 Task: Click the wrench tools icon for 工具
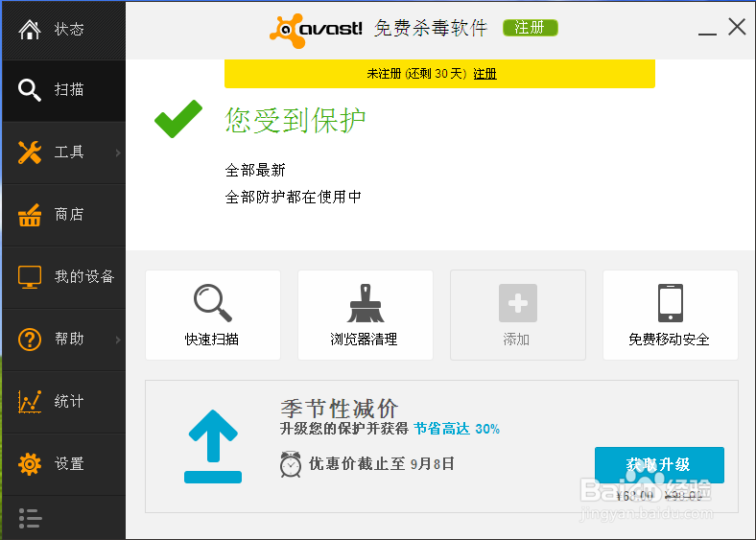pyautogui.click(x=30, y=153)
